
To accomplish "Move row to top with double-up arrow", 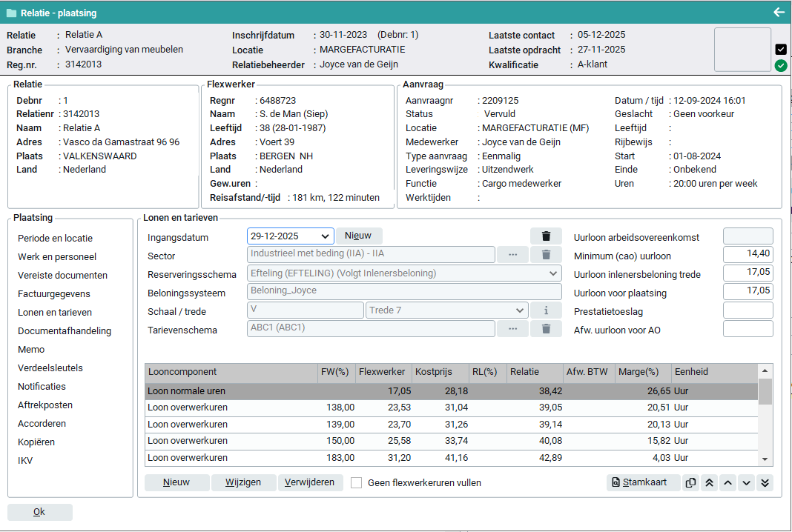I will (x=710, y=482).
